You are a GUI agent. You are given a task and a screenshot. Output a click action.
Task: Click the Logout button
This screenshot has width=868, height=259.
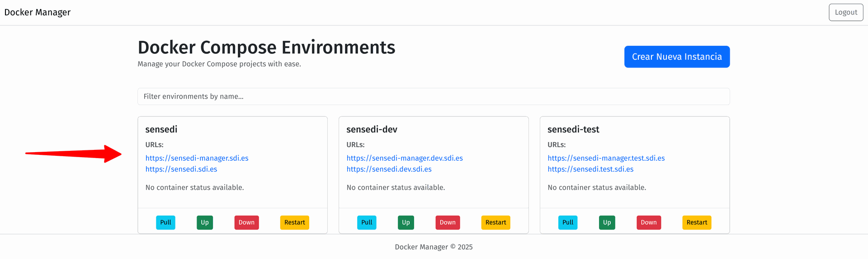845,12
